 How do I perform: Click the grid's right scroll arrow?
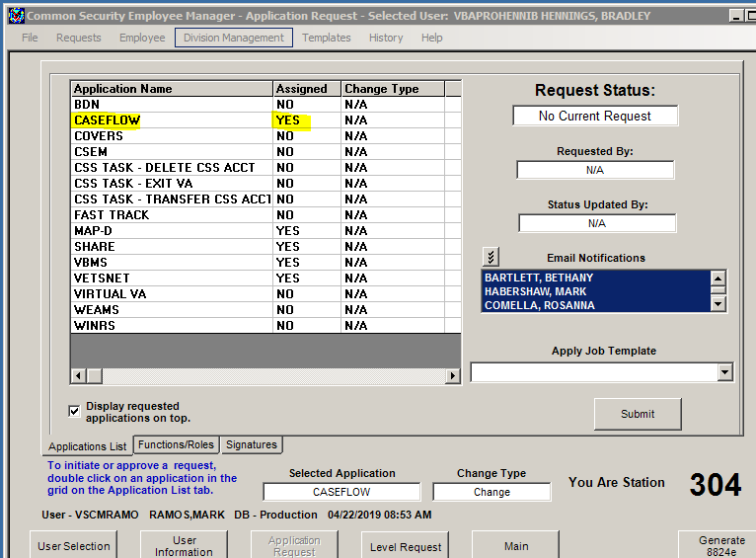coord(452,375)
